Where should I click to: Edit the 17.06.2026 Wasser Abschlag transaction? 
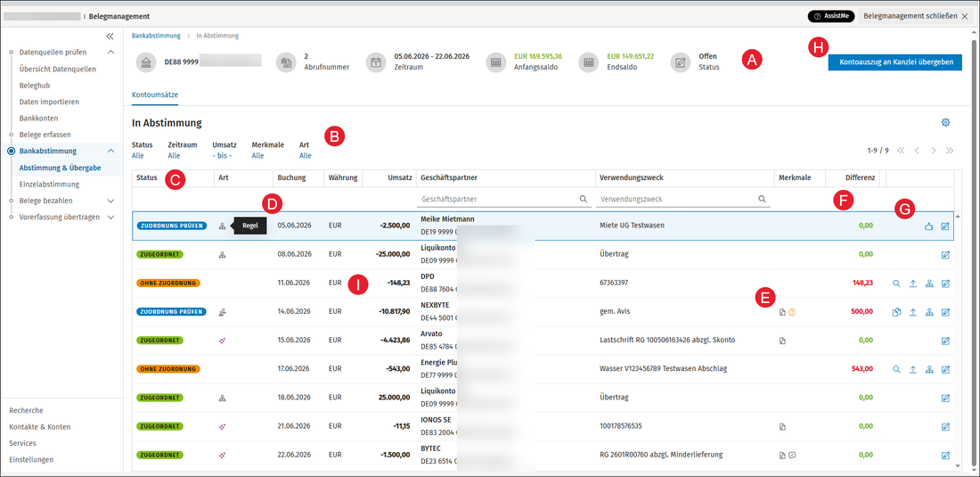coord(945,369)
